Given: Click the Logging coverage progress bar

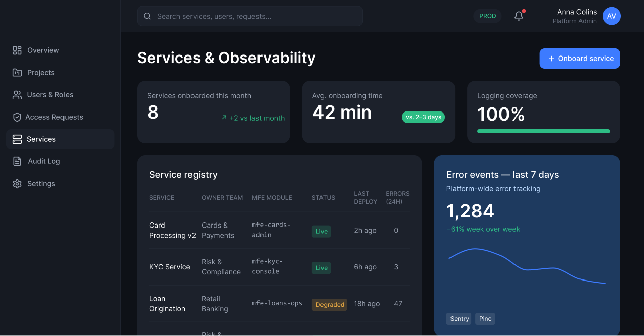Looking at the screenshot, I should pos(543,131).
